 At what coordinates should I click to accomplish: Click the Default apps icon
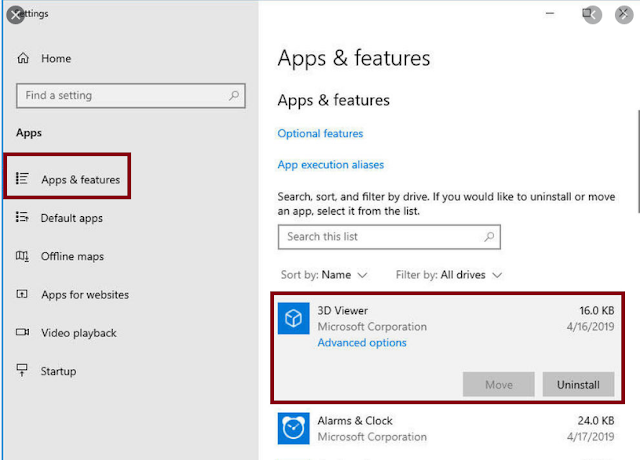point(22,217)
